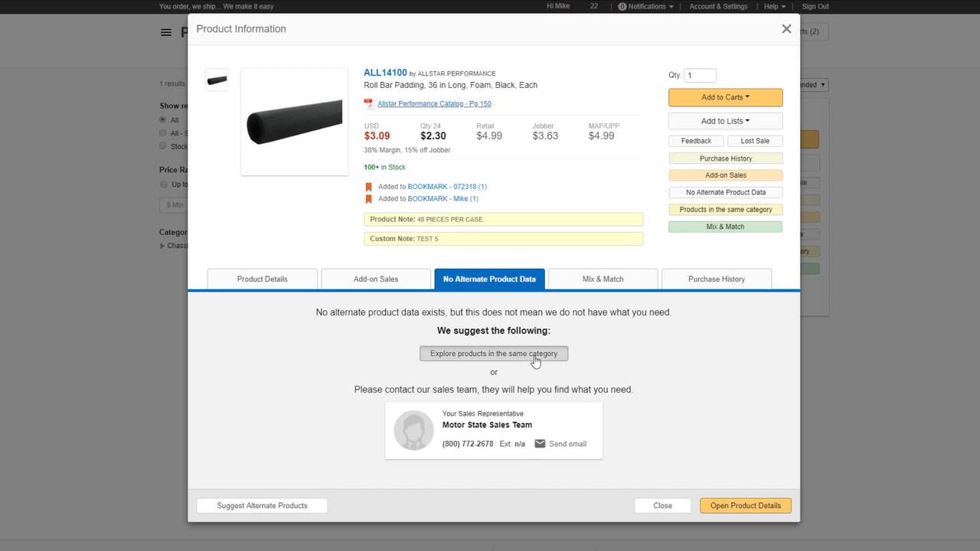Expand the Add to Carts dropdown

[x=725, y=97]
